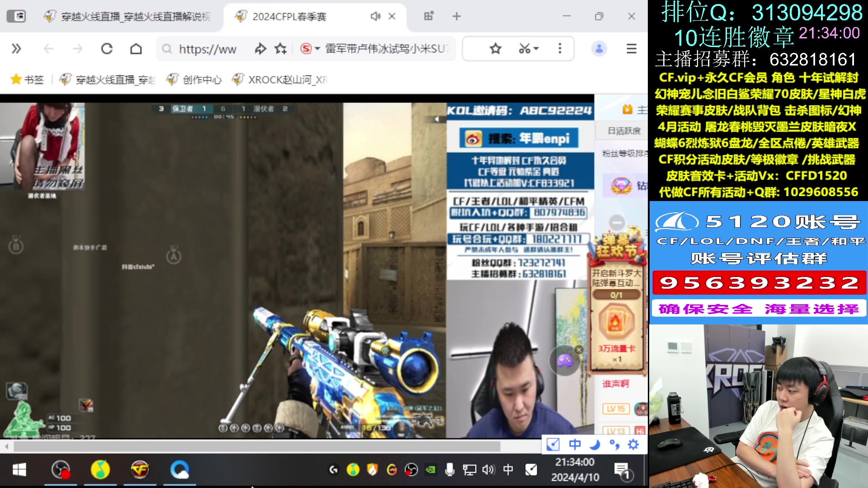Click the share page icon
Screen dimensions: 868x488
pos(260,49)
